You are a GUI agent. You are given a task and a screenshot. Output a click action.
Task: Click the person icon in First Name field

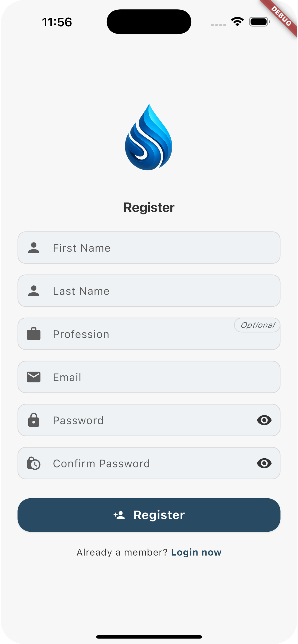coord(34,248)
